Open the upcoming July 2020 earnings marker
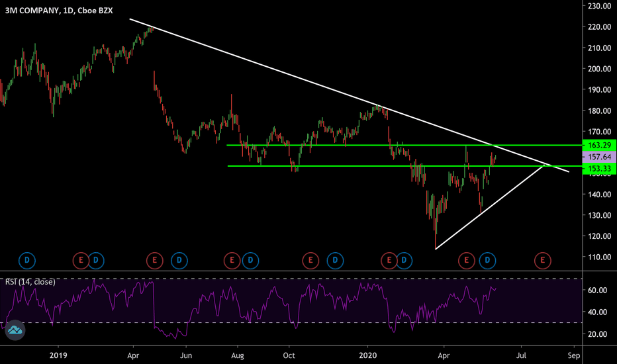Screen dimensions: 617x364 click(x=543, y=260)
